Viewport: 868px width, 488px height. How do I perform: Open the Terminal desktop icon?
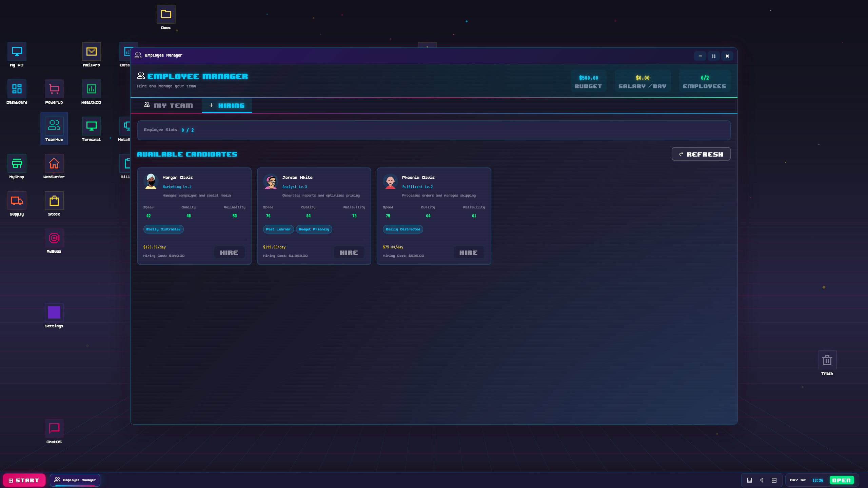tap(91, 126)
